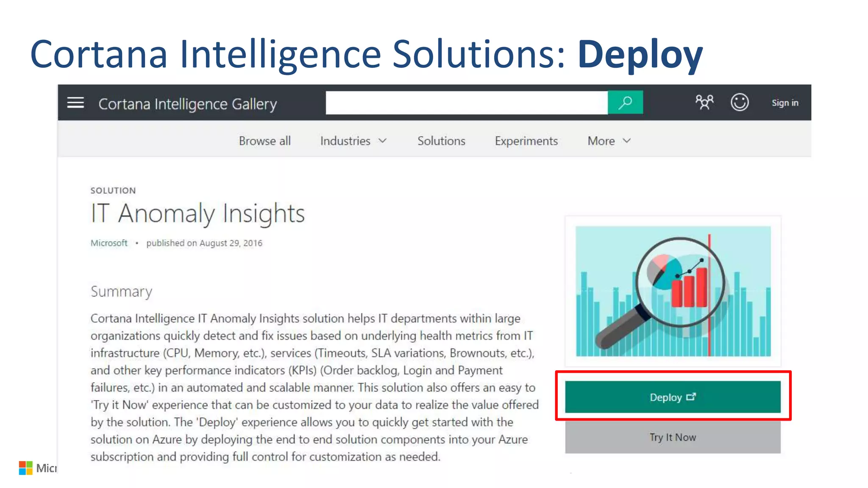
Task: Expand the Industries dropdown
Action: click(x=345, y=141)
